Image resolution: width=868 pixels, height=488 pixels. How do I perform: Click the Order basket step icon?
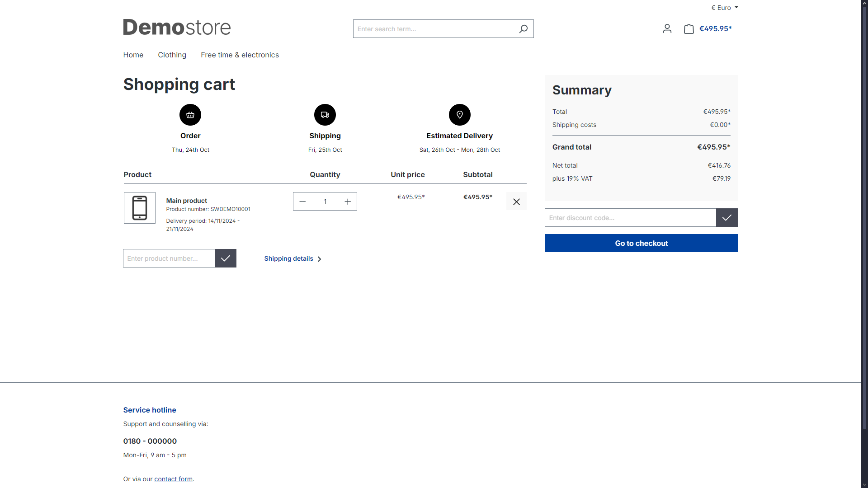pos(190,115)
